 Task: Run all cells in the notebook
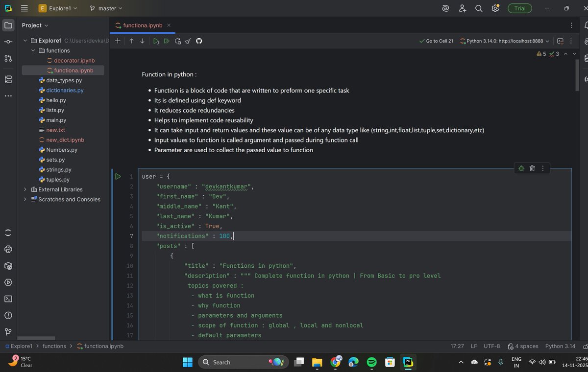[166, 41]
